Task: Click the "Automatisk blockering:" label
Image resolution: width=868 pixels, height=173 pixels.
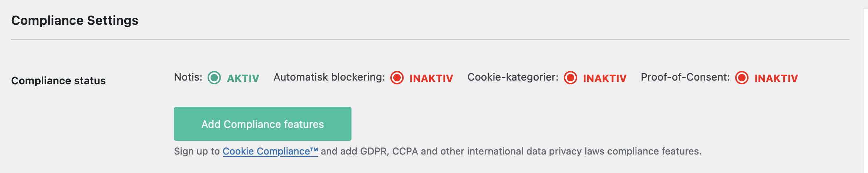Action: [x=329, y=77]
